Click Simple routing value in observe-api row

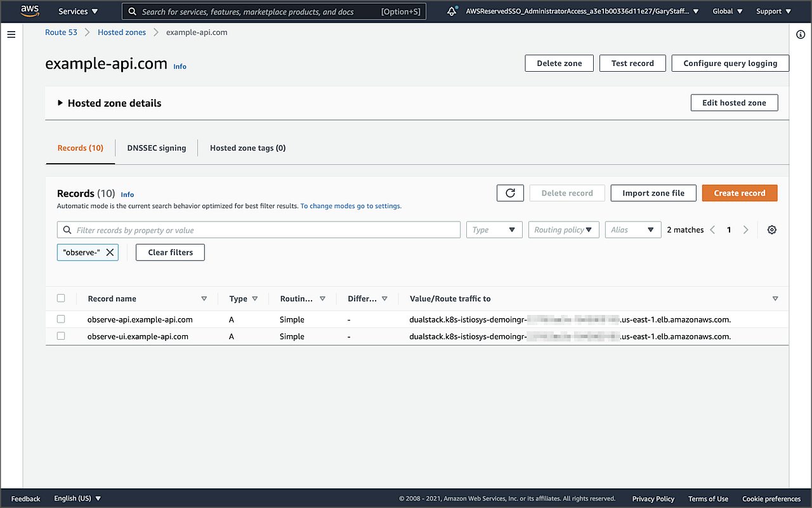(292, 319)
